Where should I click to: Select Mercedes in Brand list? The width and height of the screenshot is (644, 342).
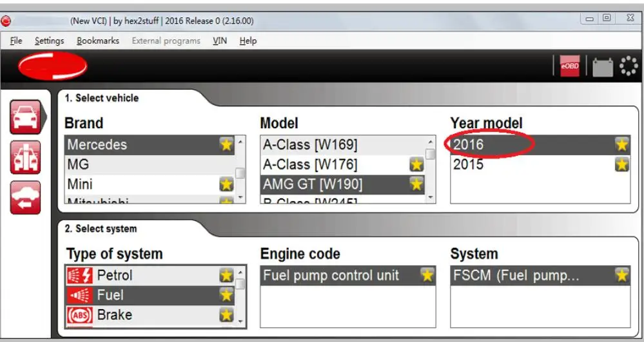coord(150,145)
